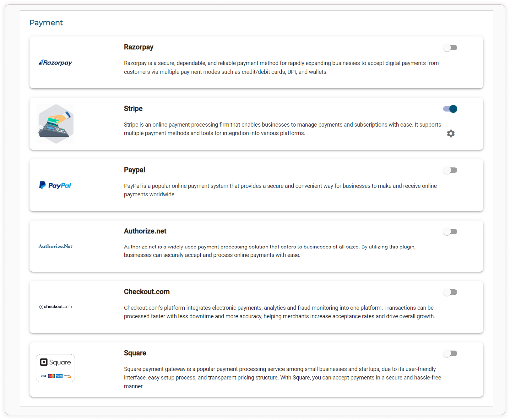Viewport: 510px width, 420px height.
Task: Click the PayPal logo
Action: point(55,185)
